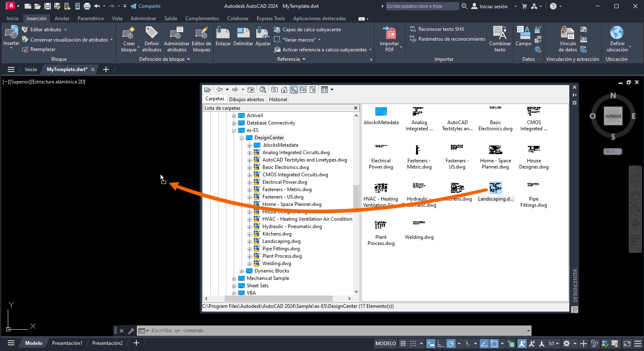Viewport: 644px width, 351px height.
Task: Click DesignCenter Up one folder icon
Action: (x=251, y=90)
